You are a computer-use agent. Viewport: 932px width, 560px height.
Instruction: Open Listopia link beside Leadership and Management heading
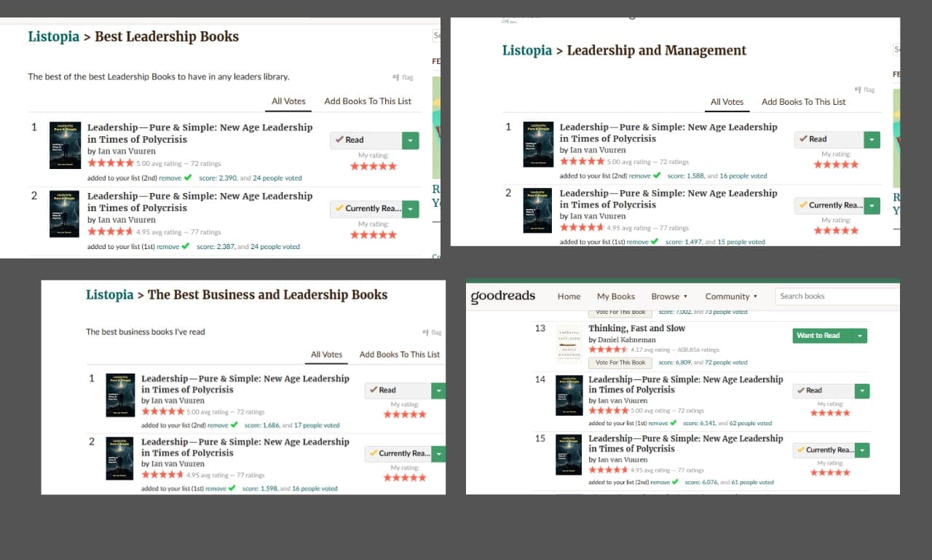click(x=527, y=50)
